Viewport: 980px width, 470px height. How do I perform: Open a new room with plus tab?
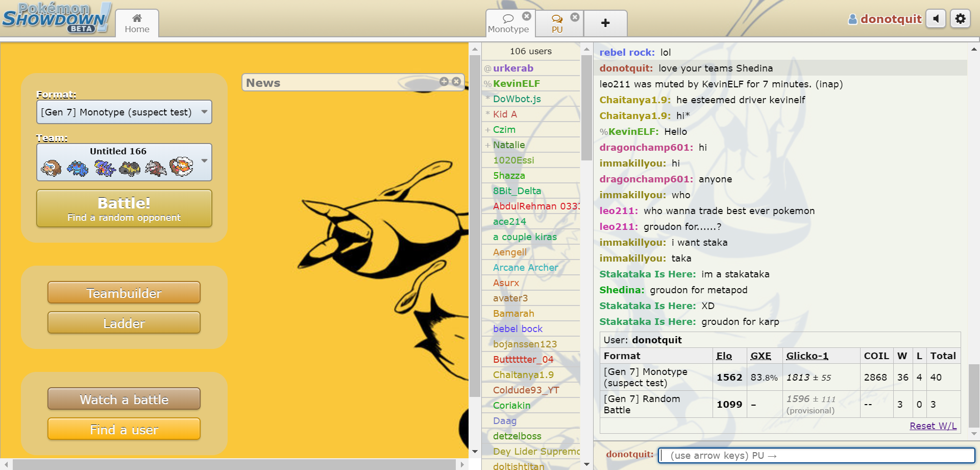point(605,23)
